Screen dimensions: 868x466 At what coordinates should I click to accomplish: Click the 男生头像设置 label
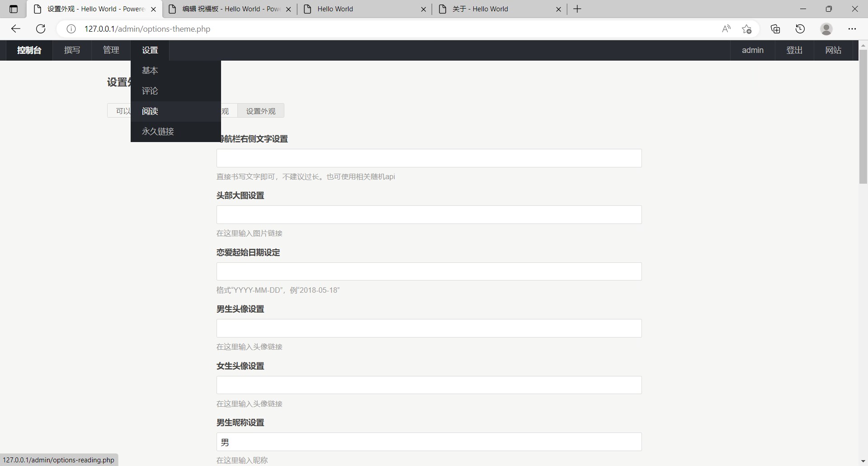click(240, 309)
